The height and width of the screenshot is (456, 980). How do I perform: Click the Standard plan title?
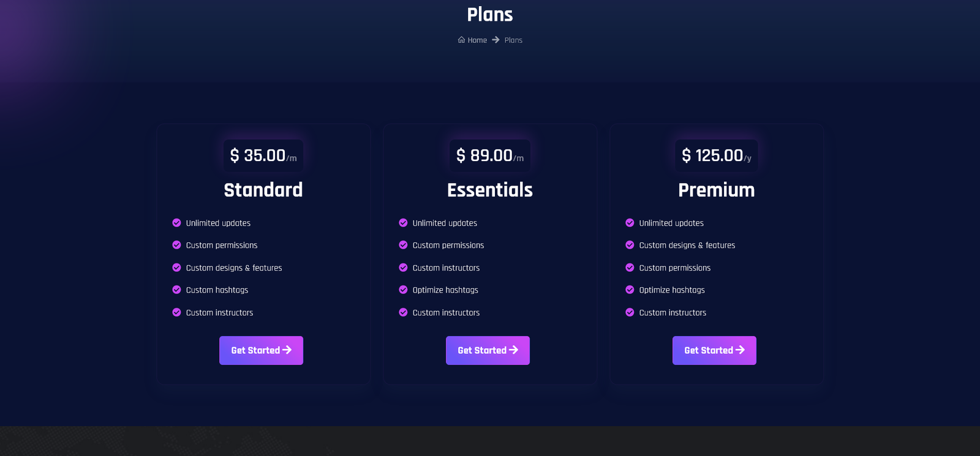[x=263, y=190]
